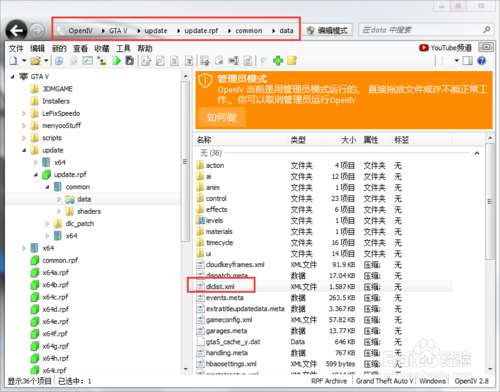The image size is (500, 392).
Task: Expand the scripts folder node
Action: point(24,138)
